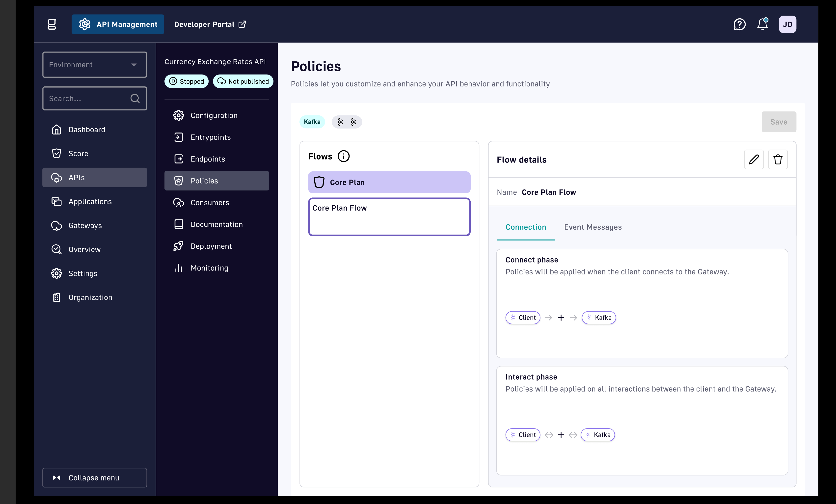
Task: Open the help question mark icon
Action: (x=739, y=25)
